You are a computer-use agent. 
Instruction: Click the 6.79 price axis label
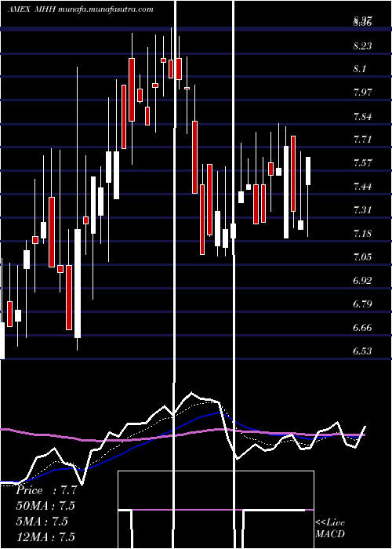(x=362, y=304)
